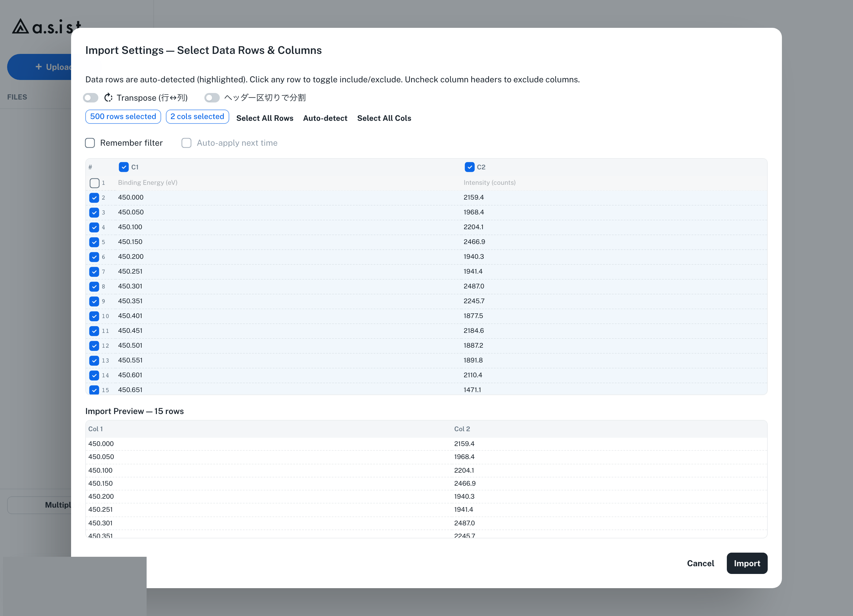Uncheck the C1 column header checkbox
The image size is (853, 616).
point(124,167)
